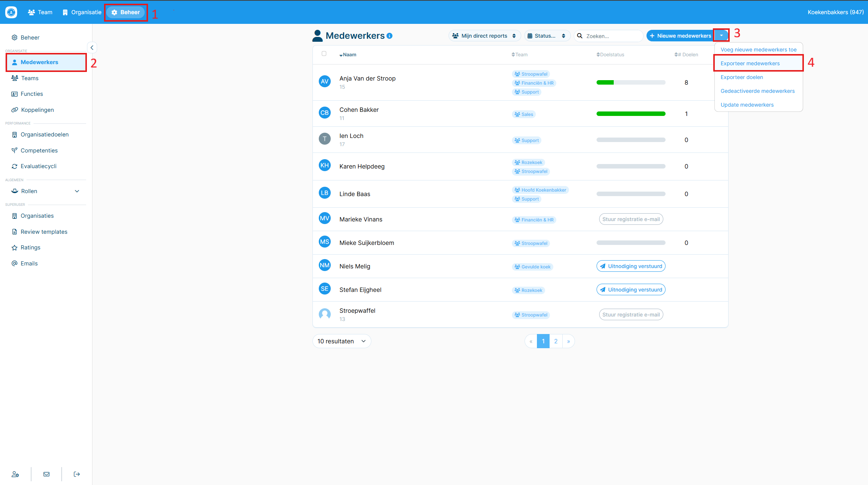Click the Zoeken search field

608,36
